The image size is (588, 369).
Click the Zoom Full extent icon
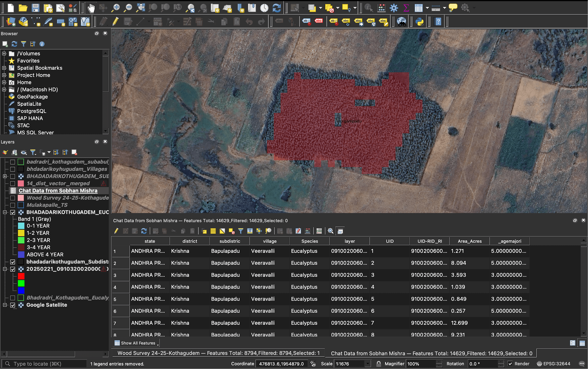pyautogui.click(x=140, y=8)
